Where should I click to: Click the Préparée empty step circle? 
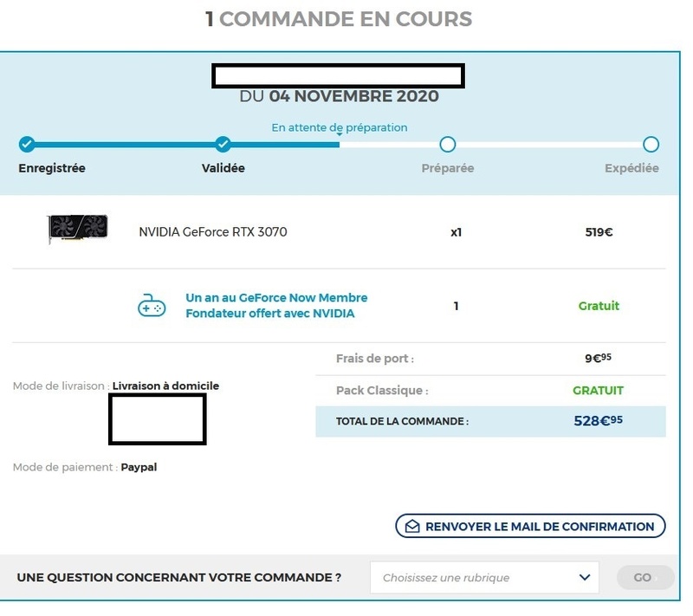(448, 145)
